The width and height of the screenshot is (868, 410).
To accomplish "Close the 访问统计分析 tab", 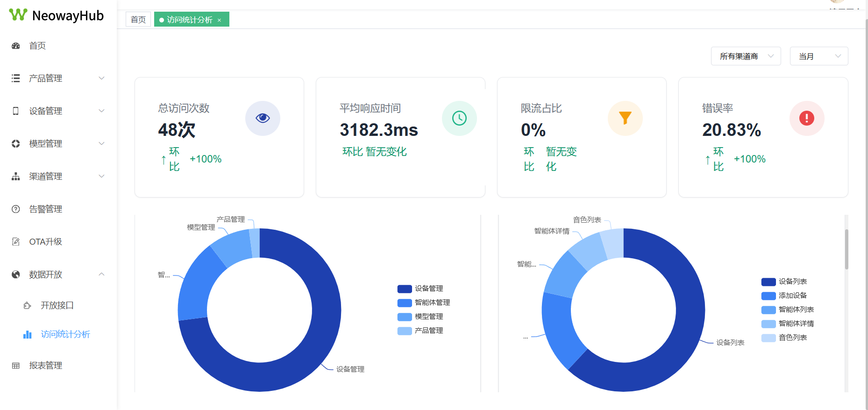I will [219, 20].
